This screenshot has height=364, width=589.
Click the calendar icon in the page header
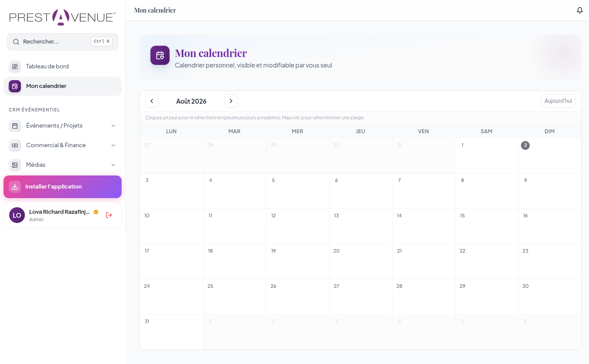pyautogui.click(x=160, y=55)
